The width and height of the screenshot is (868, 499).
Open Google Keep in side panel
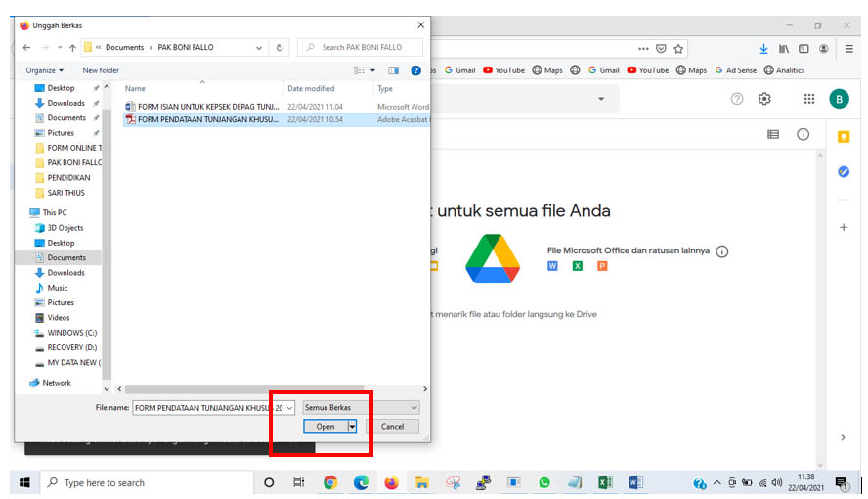[x=844, y=138]
